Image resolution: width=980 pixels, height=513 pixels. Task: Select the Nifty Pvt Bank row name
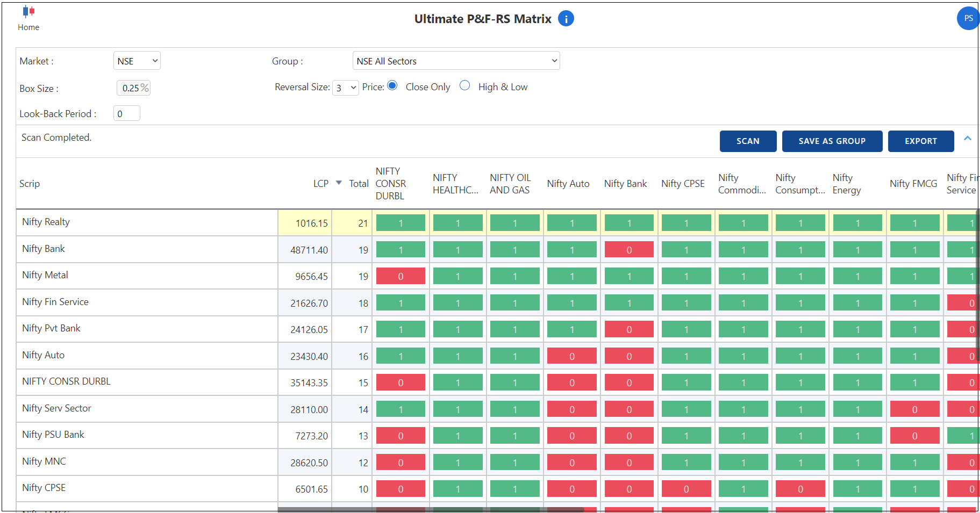[x=51, y=328]
